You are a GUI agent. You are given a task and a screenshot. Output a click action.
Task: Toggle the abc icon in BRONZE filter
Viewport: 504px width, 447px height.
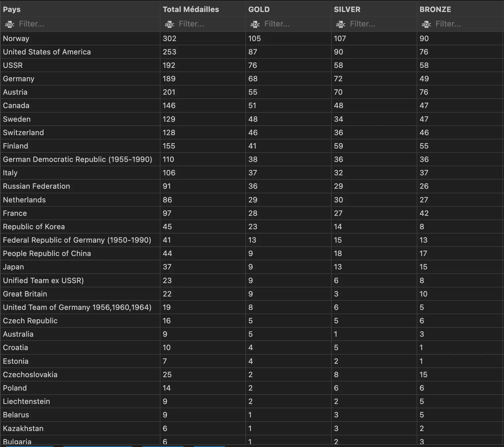click(426, 24)
